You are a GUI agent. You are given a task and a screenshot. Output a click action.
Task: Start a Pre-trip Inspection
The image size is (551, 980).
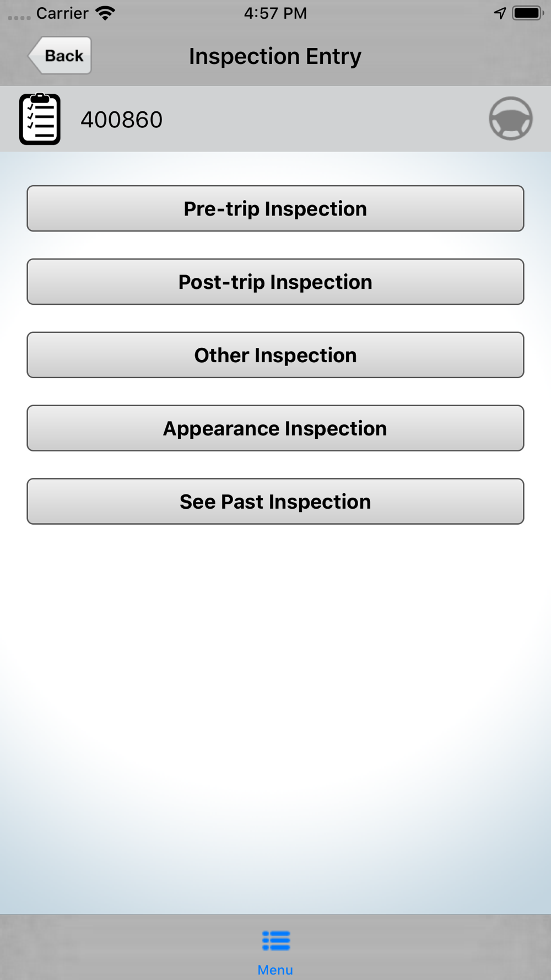coord(275,208)
